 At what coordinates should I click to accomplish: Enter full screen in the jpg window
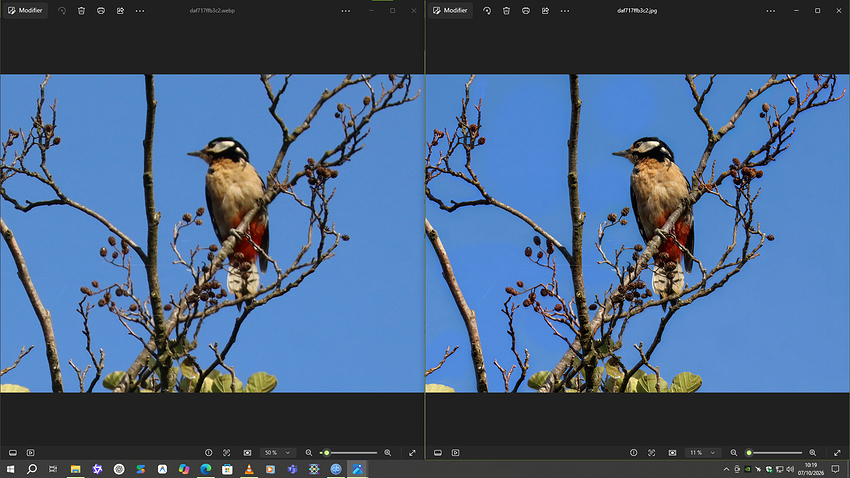coord(837,453)
